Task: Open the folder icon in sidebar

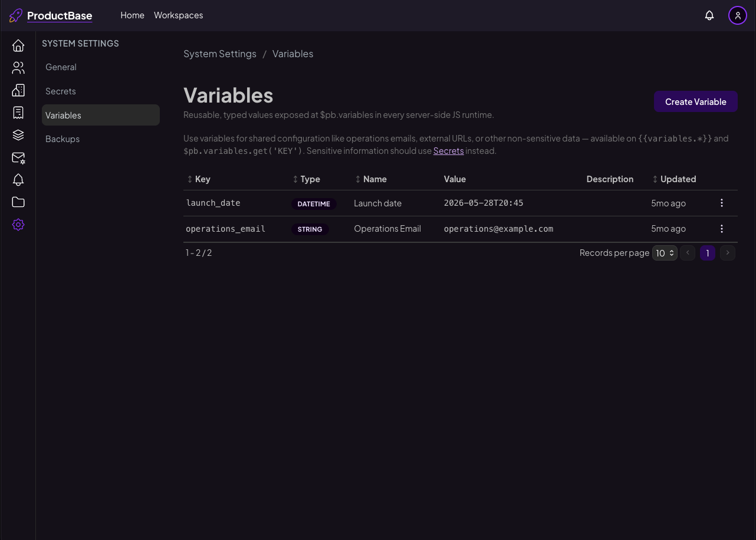Action: (18, 202)
